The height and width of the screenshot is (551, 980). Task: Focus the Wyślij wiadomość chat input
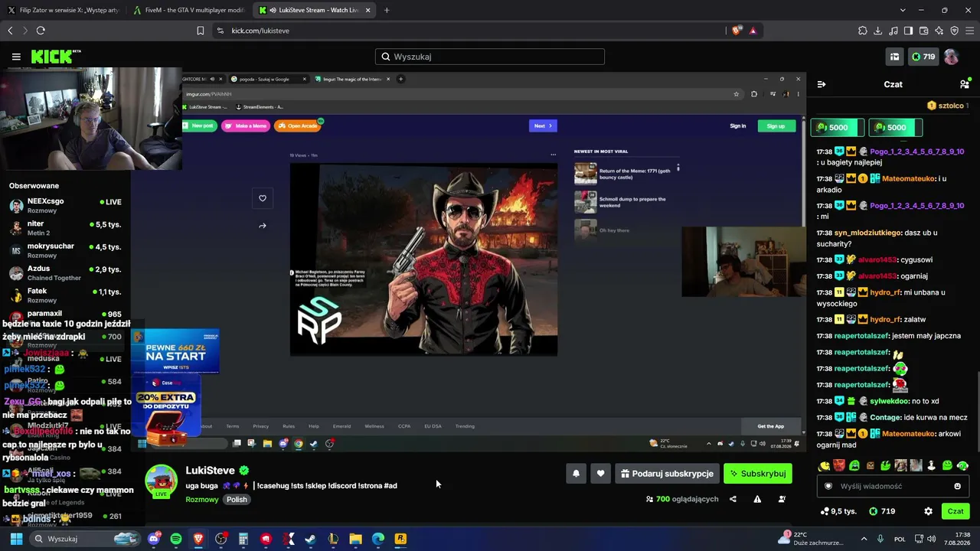(893, 486)
